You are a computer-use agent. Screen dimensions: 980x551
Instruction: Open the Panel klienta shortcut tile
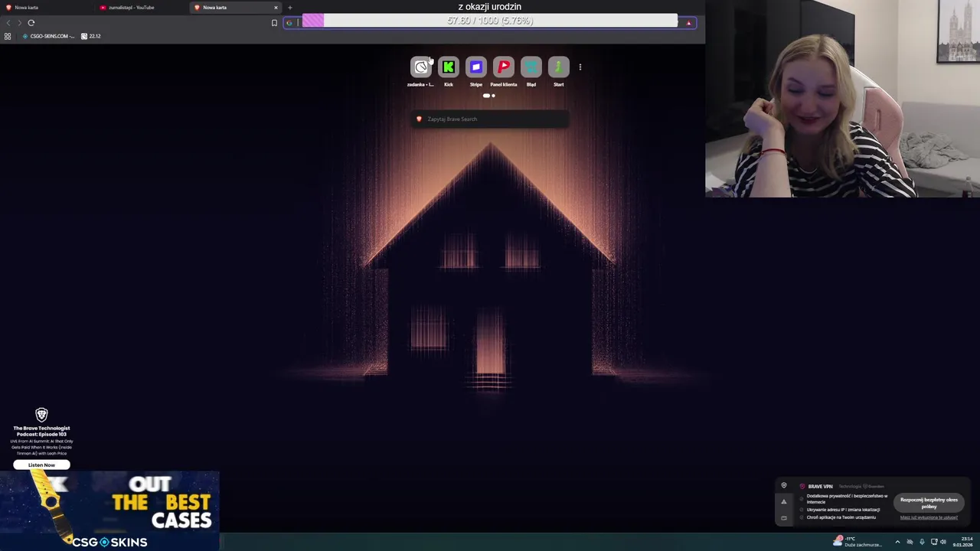[504, 67]
